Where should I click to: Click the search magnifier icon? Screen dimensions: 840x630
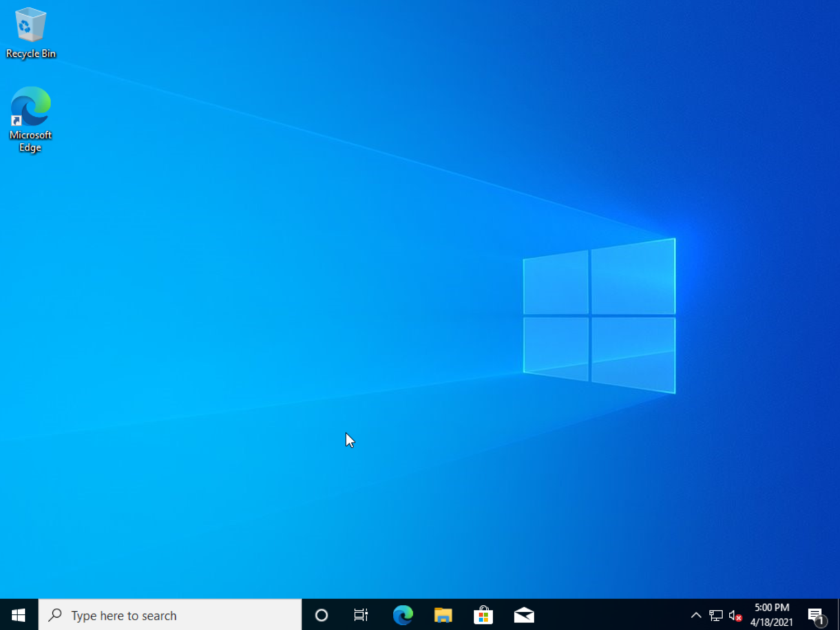[56, 614]
